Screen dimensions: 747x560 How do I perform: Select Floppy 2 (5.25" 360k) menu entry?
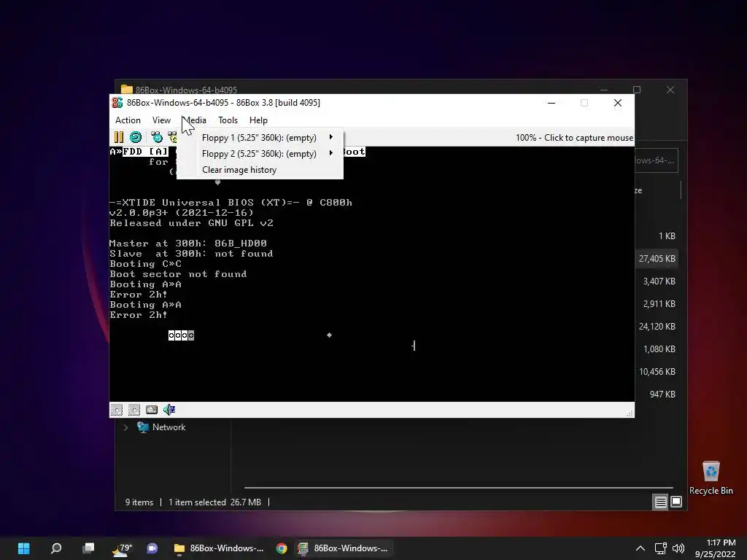tap(260, 154)
